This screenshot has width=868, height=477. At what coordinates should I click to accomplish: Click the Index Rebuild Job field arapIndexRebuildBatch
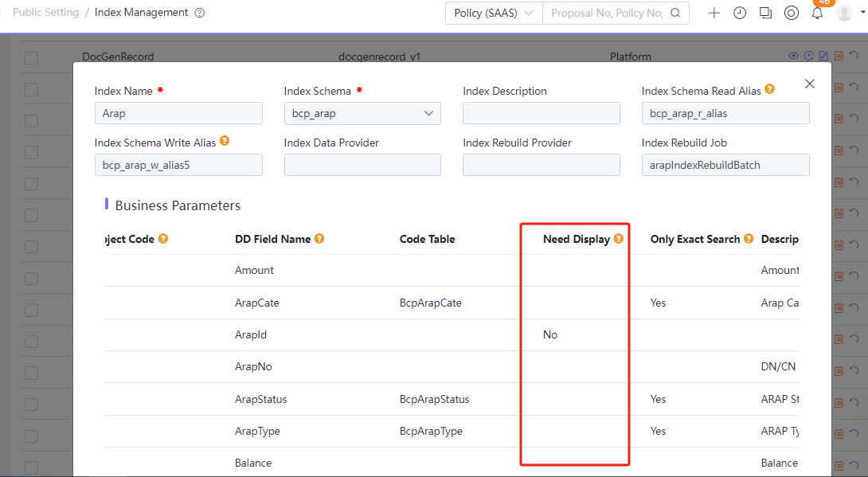[x=725, y=165]
